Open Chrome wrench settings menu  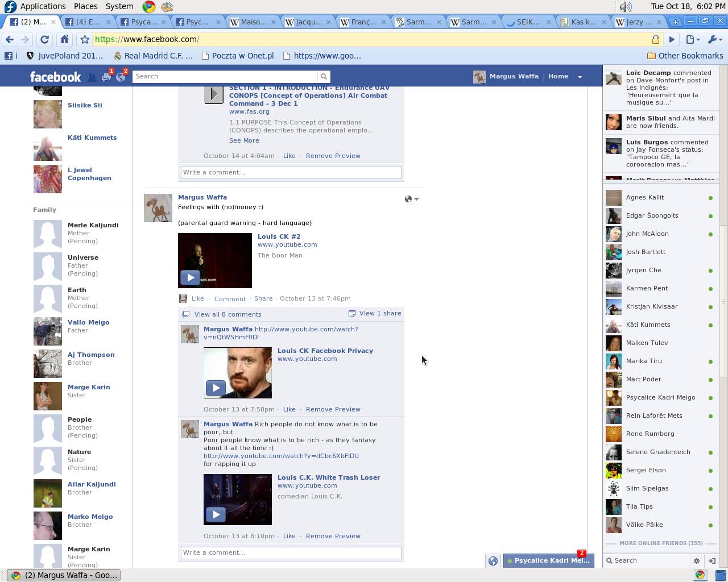click(x=715, y=39)
